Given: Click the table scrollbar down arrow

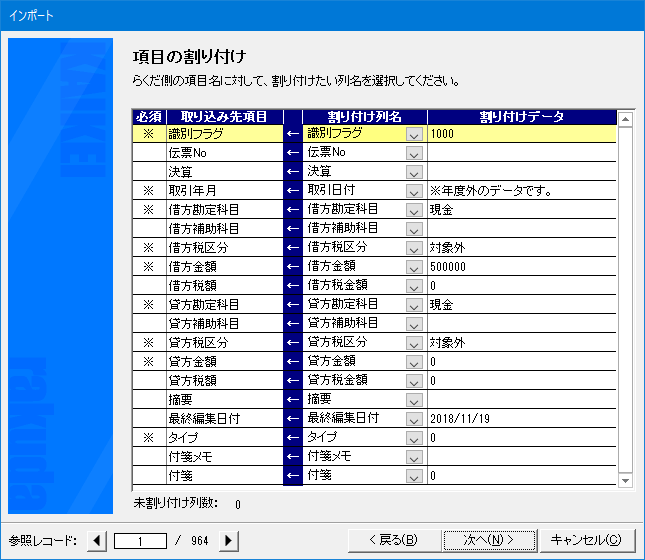Looking at the screenshot, I should tap(625, 480).
